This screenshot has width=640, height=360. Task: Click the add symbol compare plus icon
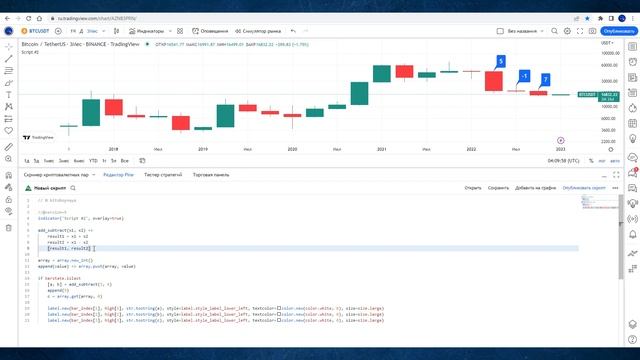coord(58,31)
